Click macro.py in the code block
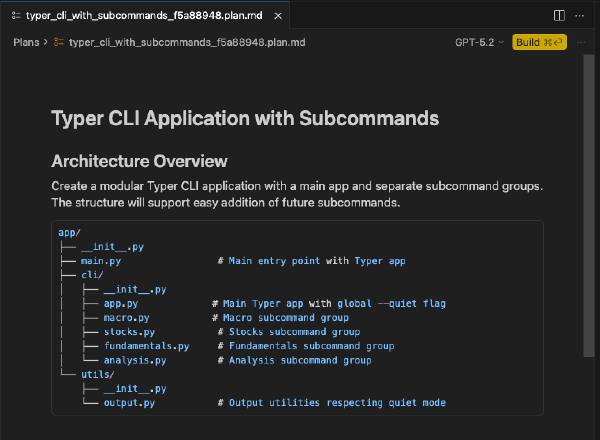 point(127,318)
